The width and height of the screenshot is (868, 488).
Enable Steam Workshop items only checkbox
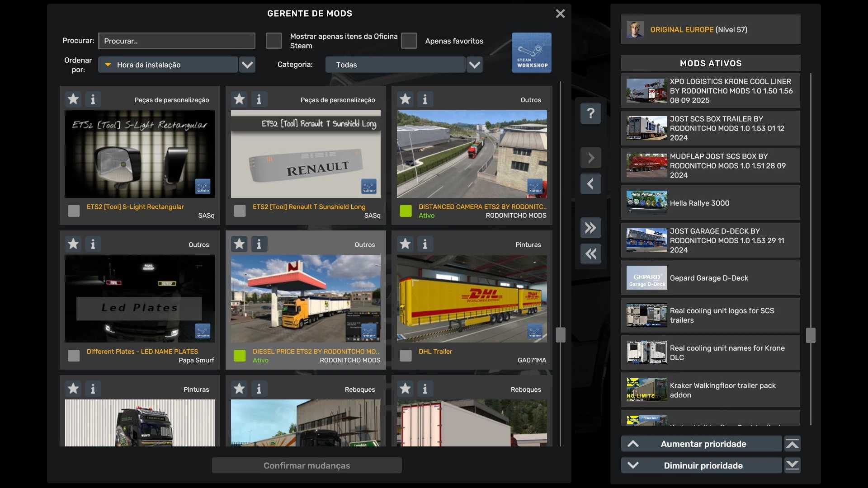point(274,41)
